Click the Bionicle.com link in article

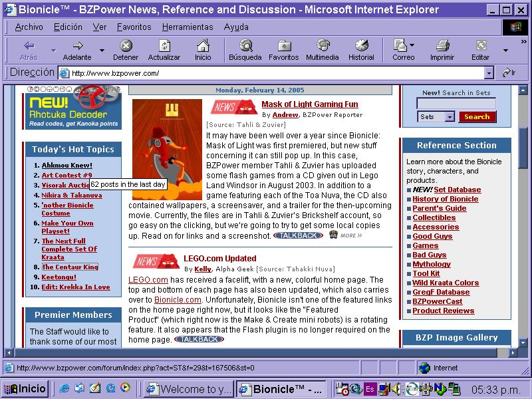(x=178, y=300)
